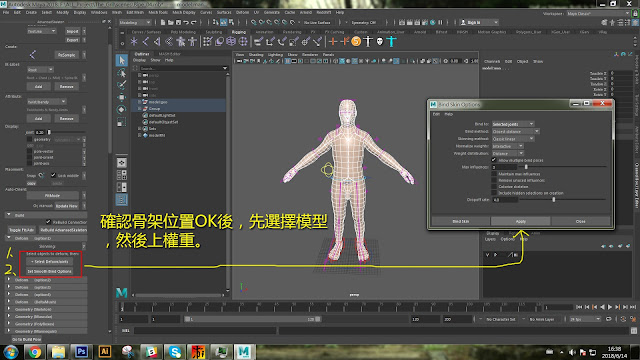Toggle joint-orient display checkbox
Viewport: 640px width, 360px height.
[29, 157]
